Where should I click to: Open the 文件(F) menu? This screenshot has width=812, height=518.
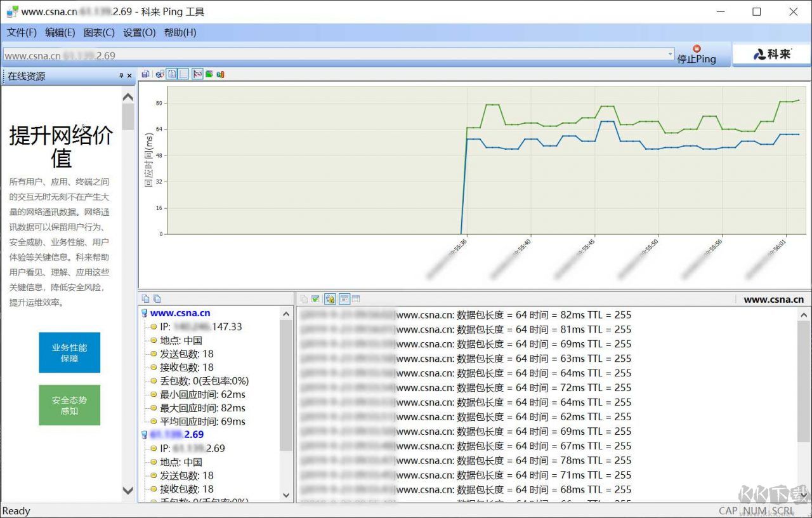22,32
